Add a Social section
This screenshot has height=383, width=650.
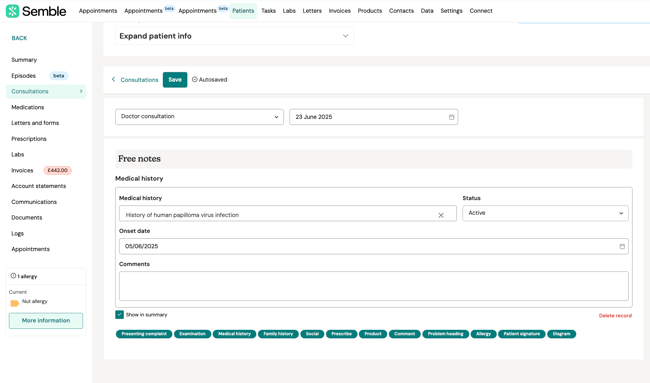pos(312,334)
